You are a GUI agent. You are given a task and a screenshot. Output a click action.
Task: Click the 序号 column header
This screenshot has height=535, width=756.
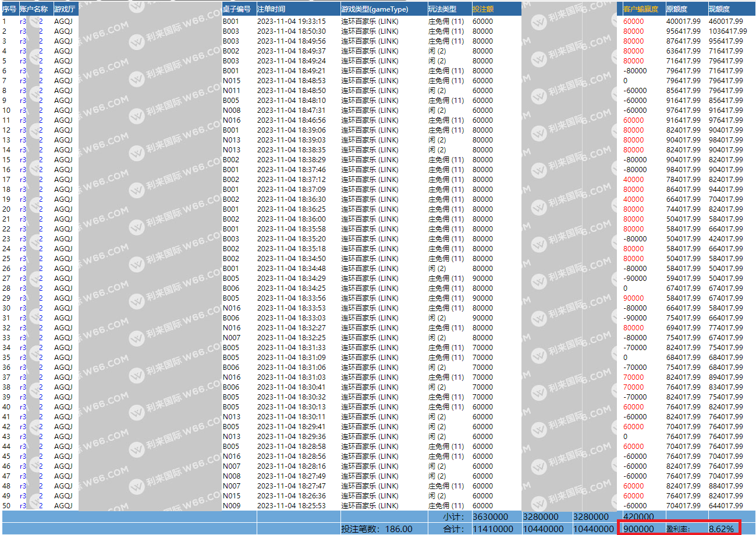pos(9,9)
